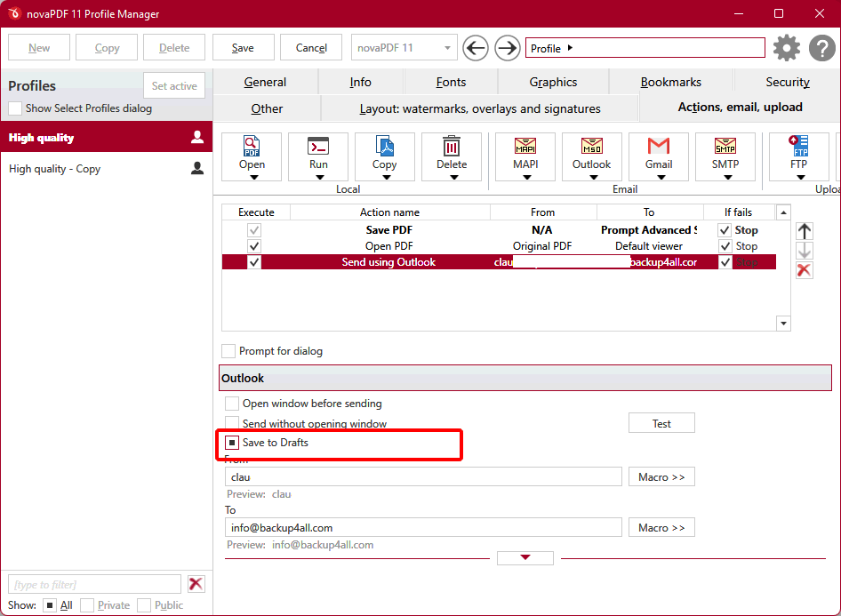Viewport: 841px width, 616px height.
Task: Expand the Open action dropdown arrow
Action: (x=254, y=177)
